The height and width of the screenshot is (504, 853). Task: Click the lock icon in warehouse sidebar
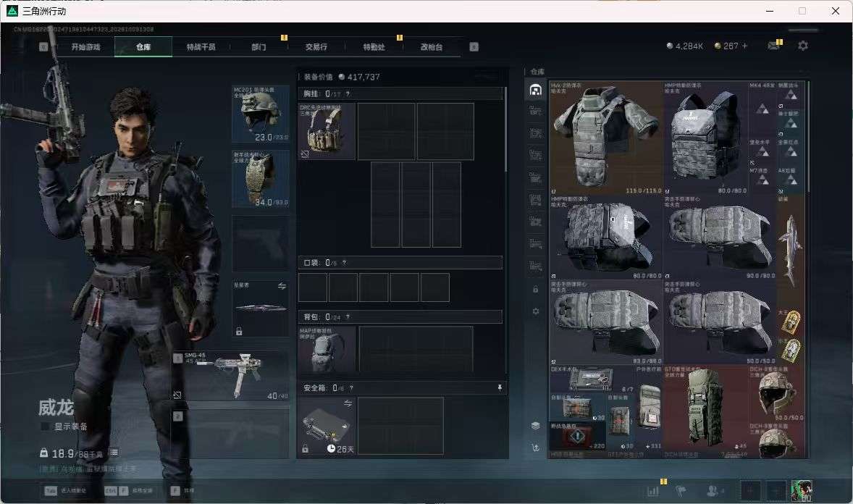pos(535,290)
